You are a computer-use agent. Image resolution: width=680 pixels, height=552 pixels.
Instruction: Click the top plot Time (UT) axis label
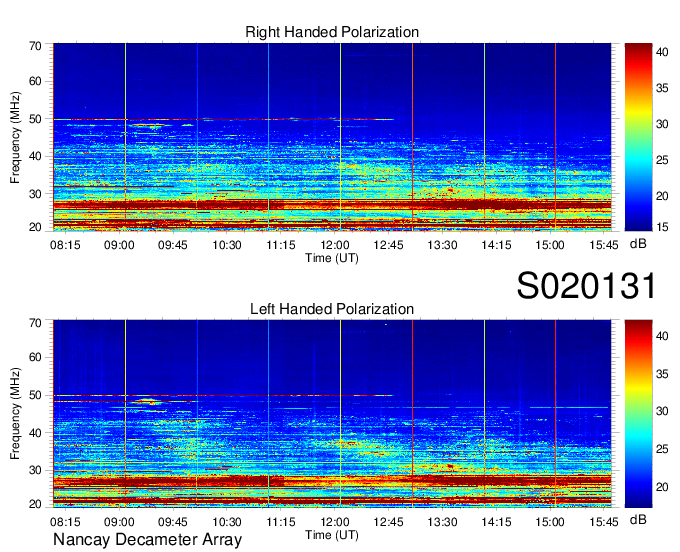point(332,258)
